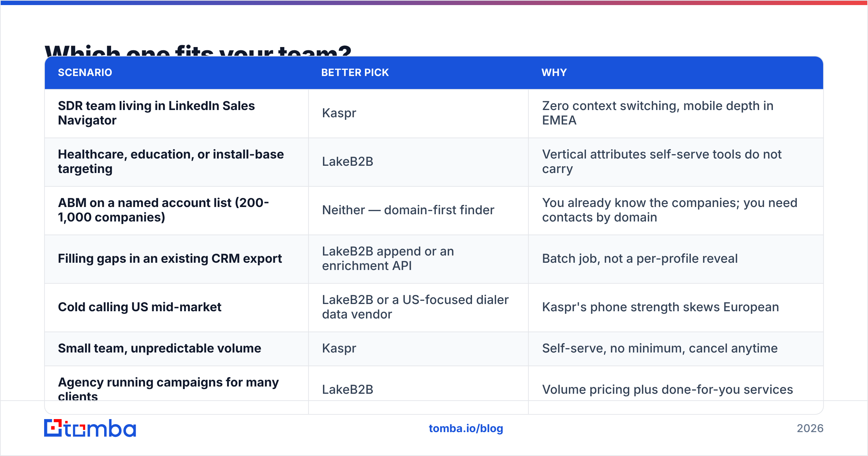868x456 pixels.
Task: Click Kaspr in the Small team row
Action: [x=339, y=348]
